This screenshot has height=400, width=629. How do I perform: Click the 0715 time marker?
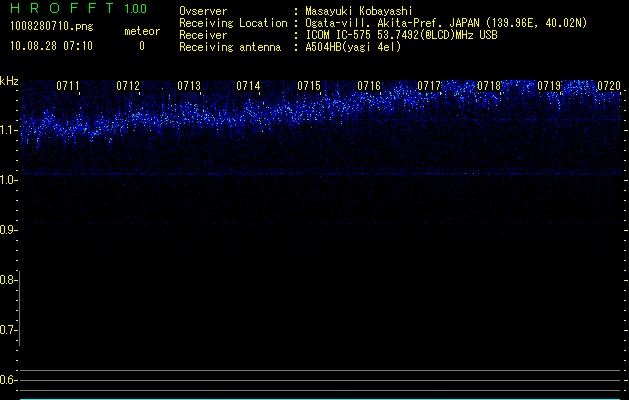point(309,86)
